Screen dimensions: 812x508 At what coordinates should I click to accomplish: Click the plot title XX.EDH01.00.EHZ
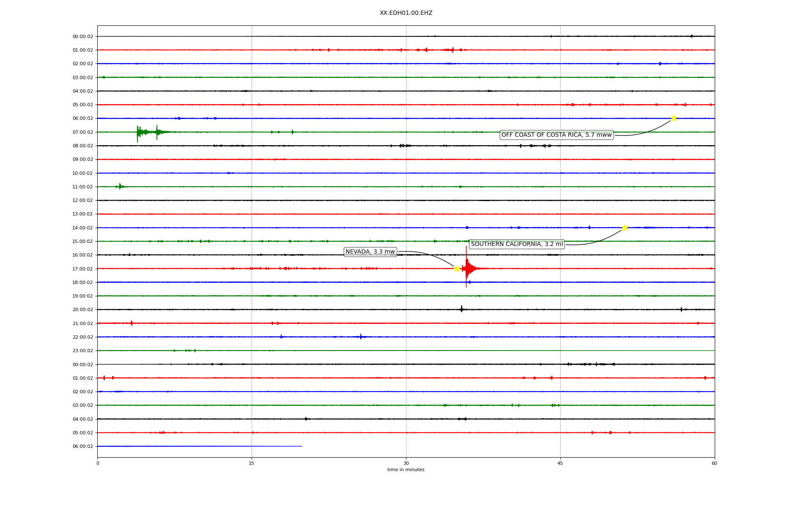(406, 13)
